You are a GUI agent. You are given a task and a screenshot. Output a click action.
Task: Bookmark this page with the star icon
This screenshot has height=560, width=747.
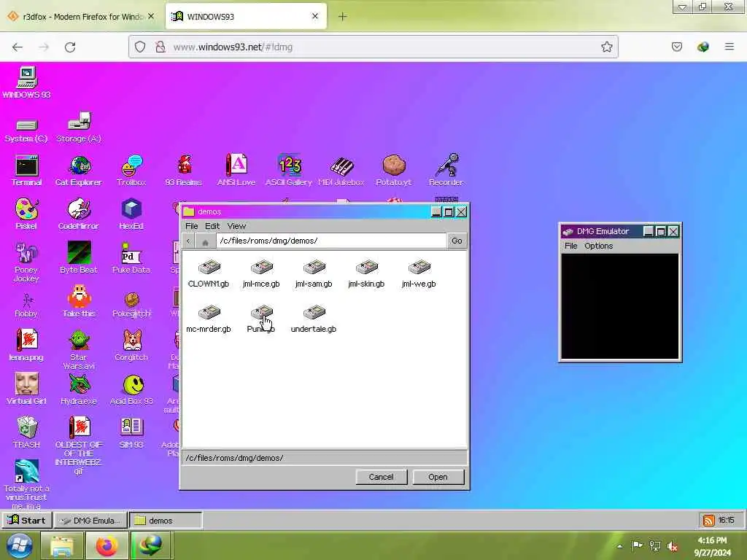[606, 47]
